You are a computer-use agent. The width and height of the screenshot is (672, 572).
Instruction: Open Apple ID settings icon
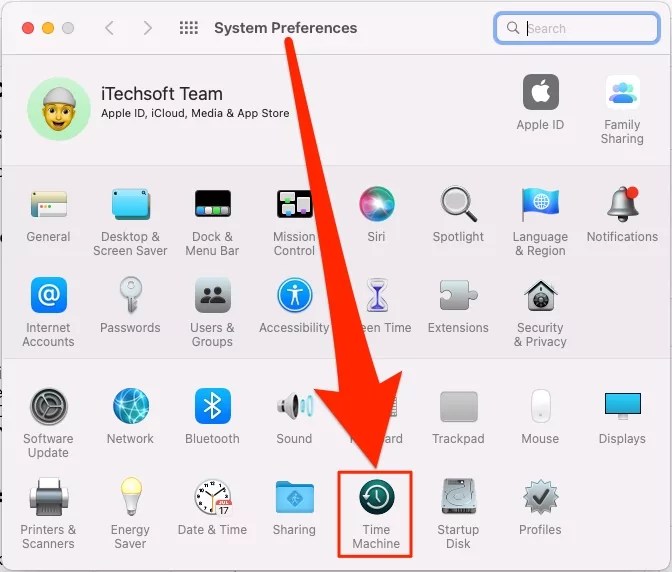[540, 92]
